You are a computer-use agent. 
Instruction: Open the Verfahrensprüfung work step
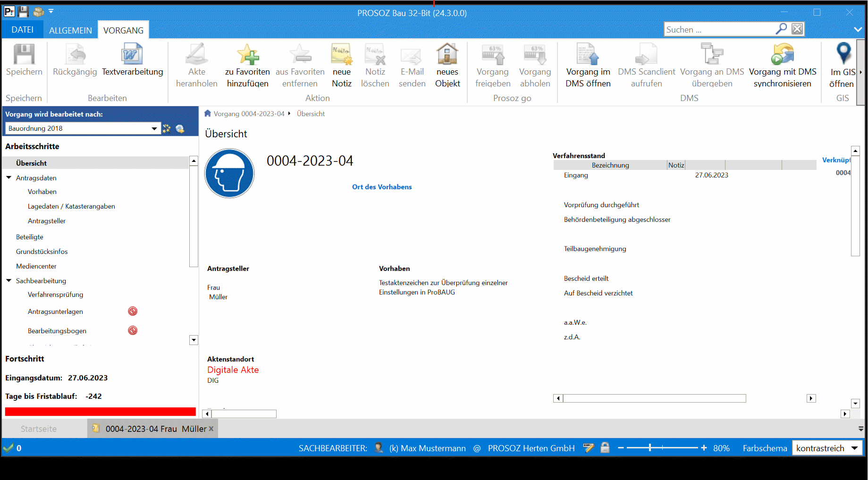56,295
